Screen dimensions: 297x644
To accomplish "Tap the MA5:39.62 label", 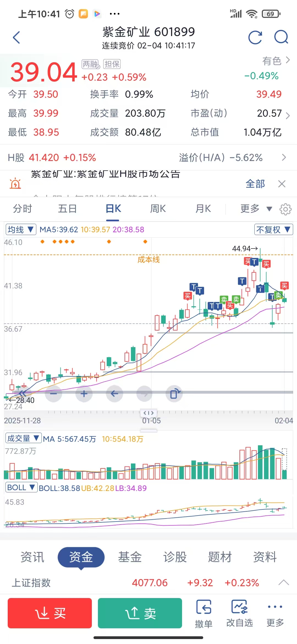I will click(59, 230).
